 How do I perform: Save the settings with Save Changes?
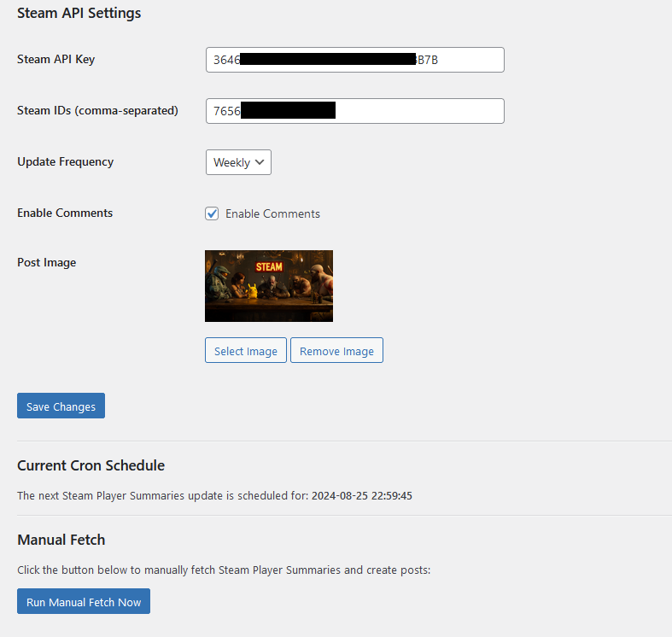(x=61, y=406)
